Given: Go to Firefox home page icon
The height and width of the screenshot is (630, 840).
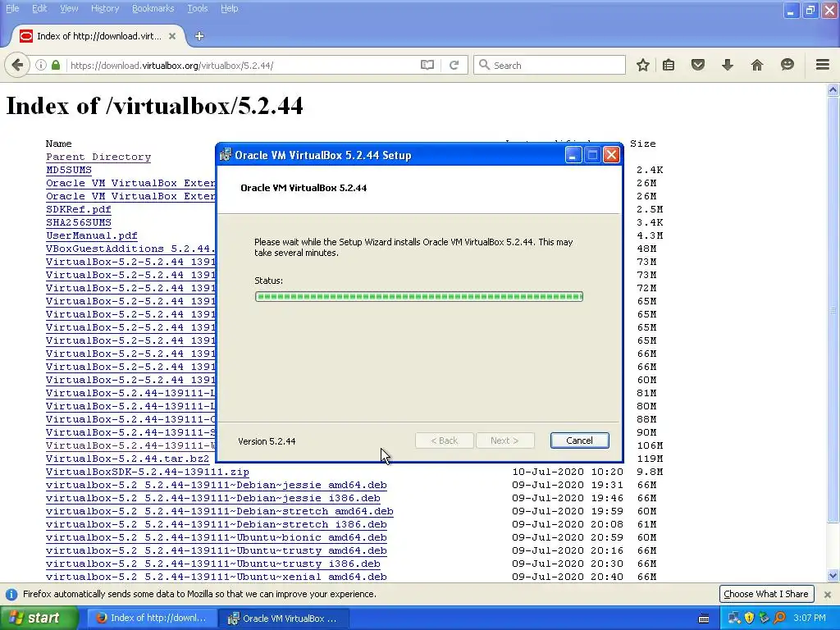Looking at the screenshot, I should tap(757, 66).
